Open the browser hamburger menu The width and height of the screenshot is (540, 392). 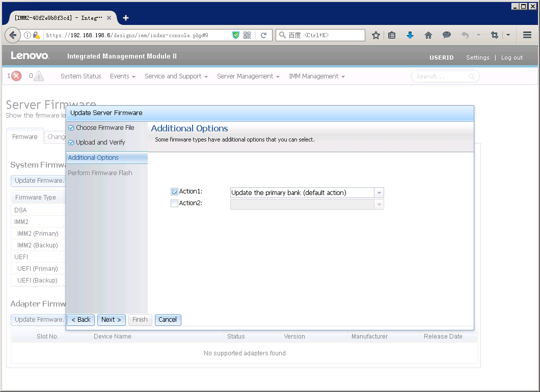tap(527, 35)
